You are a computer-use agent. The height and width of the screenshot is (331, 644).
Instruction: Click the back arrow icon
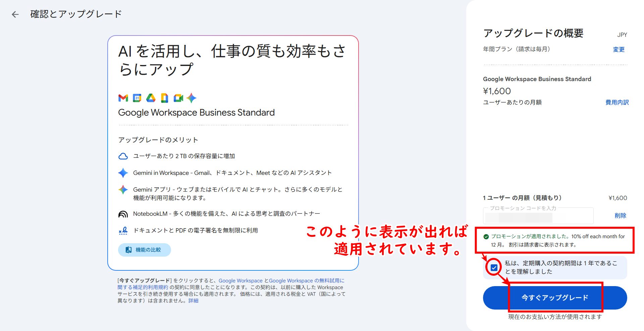15,14
